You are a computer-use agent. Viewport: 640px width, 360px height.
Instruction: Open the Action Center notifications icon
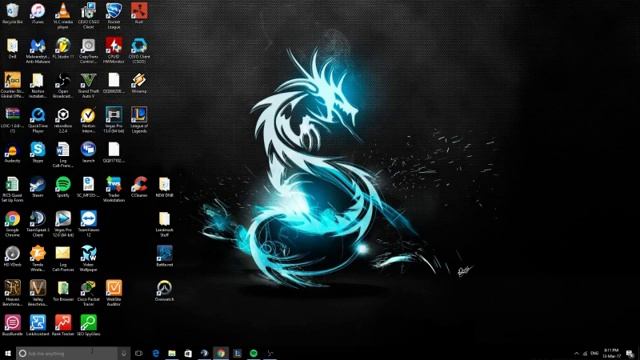tap(630, 353)
